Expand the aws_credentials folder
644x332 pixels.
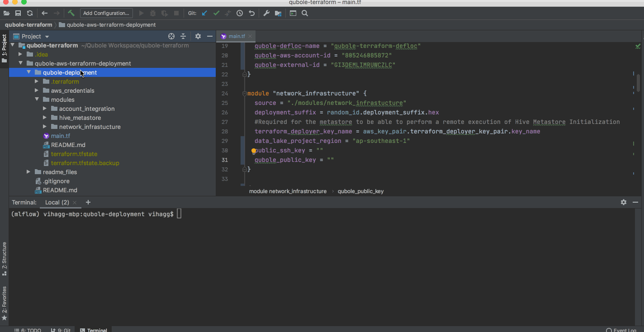pyautogui.click(x=37, y=90)
